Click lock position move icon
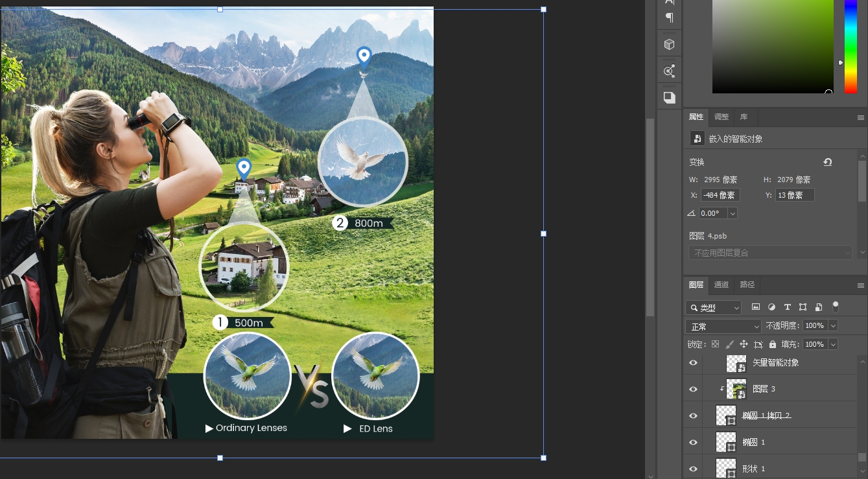This screenshot has width=868, height=479. tap(744, 345)
